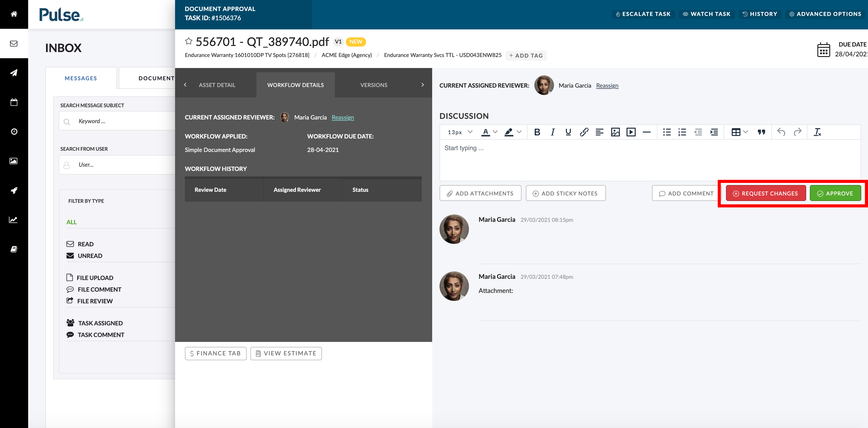
Task: Insert a block quote
Action: (x=761, y=132)
